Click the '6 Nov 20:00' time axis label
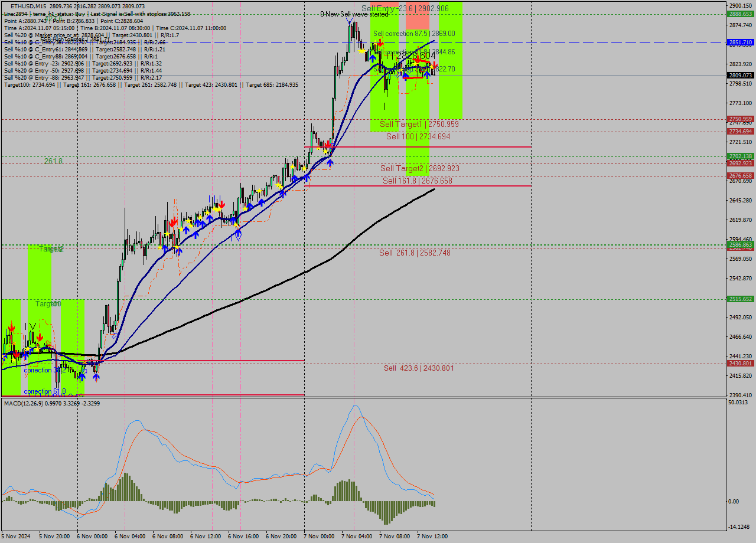Image resolution: width=756 pixels, height=543 pixels. pyautogui.click(x=281, y=537)
